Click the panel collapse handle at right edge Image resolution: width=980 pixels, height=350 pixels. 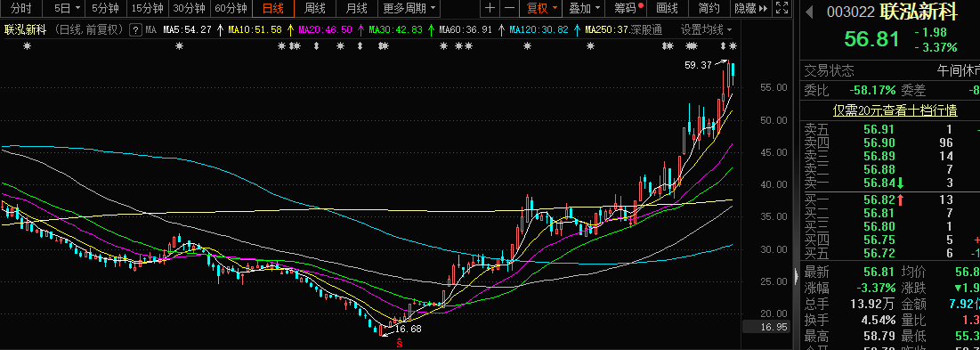[x=797, y=276]
